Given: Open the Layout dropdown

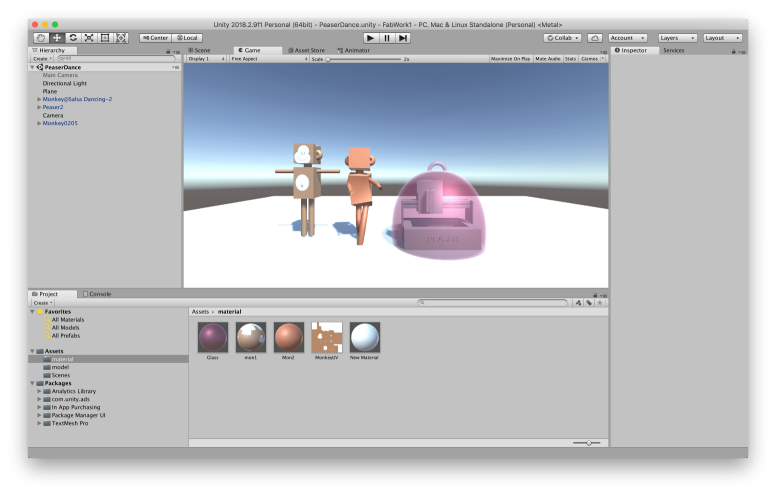Looking at the screenshot, I should 723,38.
